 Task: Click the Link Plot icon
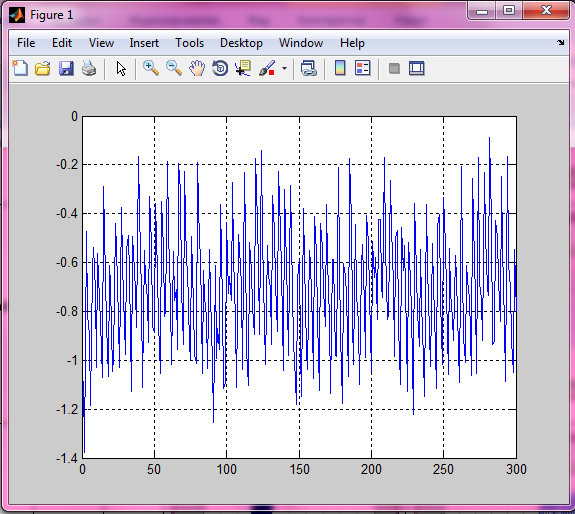(308, 68)
